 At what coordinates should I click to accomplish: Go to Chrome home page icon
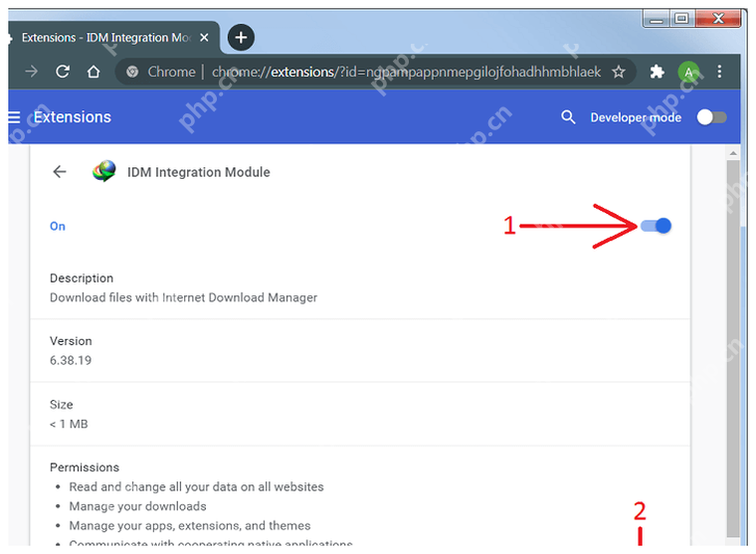(x=94, y=72)
